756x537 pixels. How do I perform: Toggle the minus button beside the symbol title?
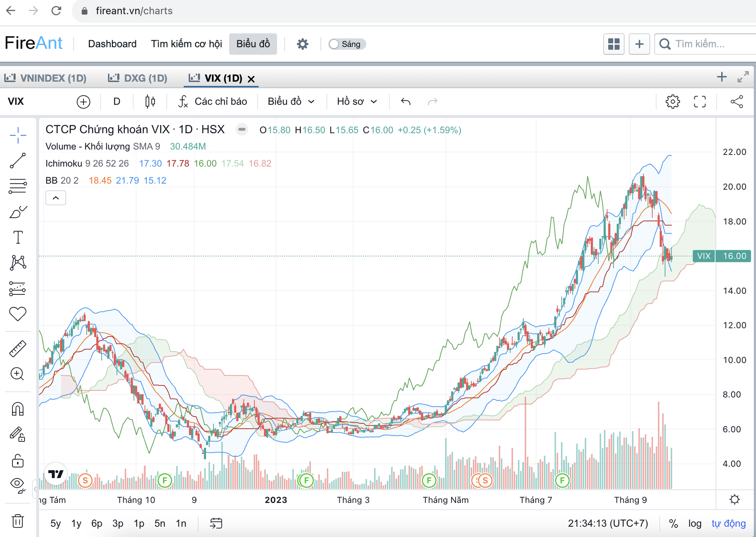(x=242, y=130)
